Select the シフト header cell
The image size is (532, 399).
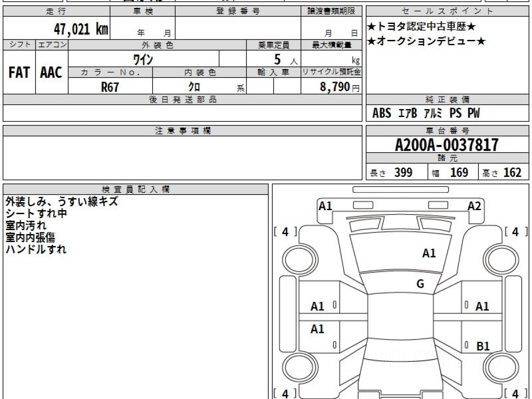pos(19,45)
